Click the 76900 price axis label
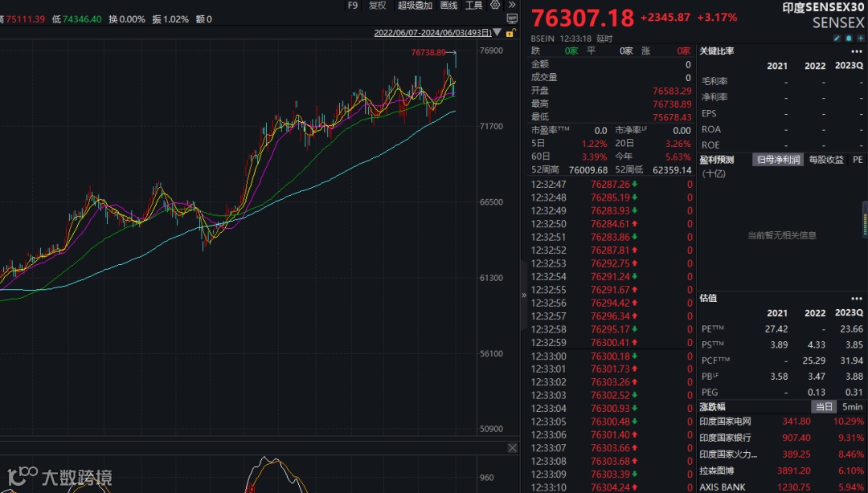Screen dimensions: 868x493 pos(492,51)
